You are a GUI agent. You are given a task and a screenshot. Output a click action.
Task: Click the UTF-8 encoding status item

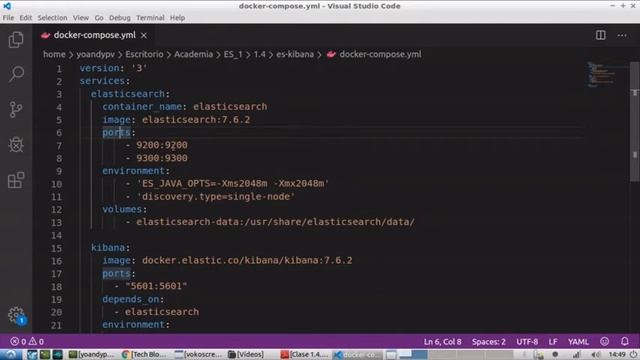527,342
